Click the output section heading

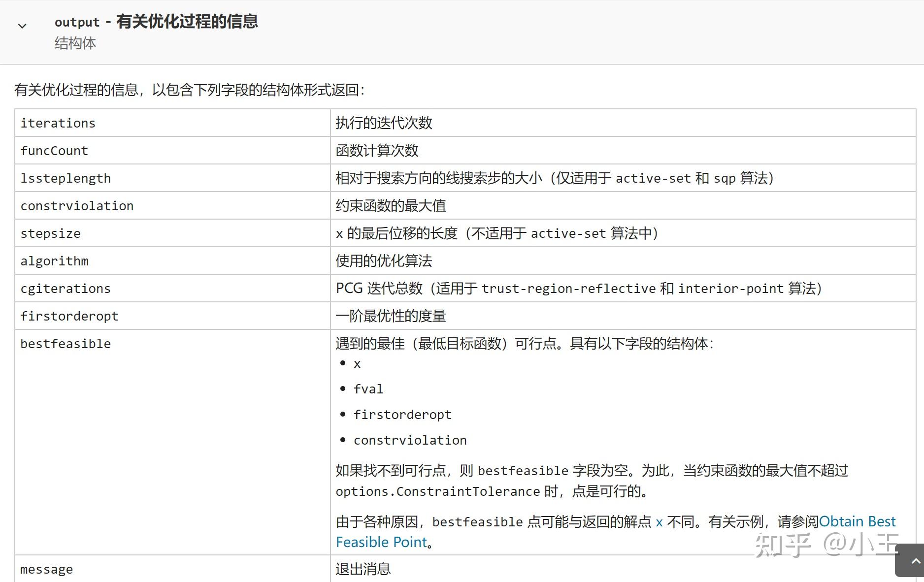pyautogui.click(x=156, y=22)
